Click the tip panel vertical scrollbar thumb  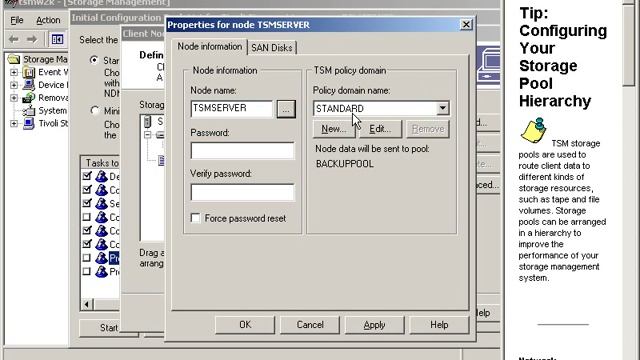pos(629,44)
